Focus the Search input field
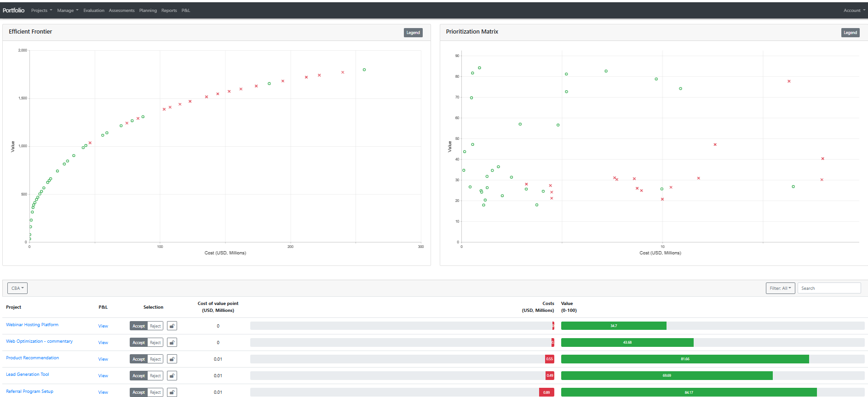 tap(829, 288)
